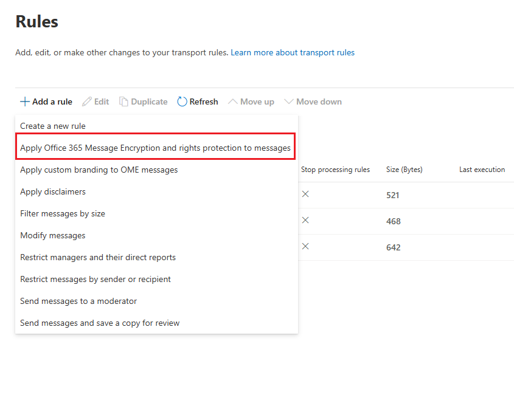Image resolution: width=514 pixels, height=420 pixels.
Task: Click the Move up toolbar label
Action: tap(257, 102)
